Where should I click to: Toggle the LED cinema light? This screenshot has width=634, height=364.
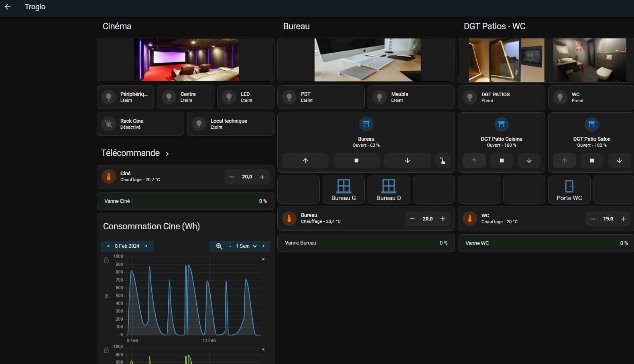pyautogui.click(x=246, y=97)
